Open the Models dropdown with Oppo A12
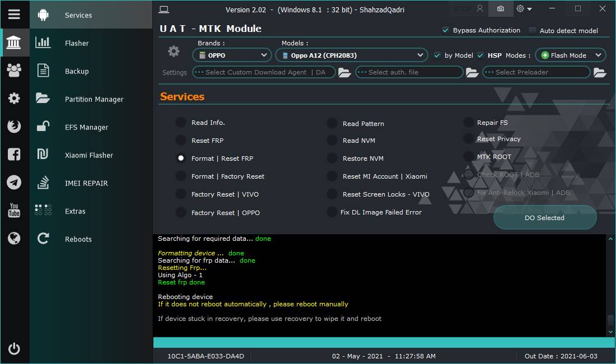 (352, 55)
